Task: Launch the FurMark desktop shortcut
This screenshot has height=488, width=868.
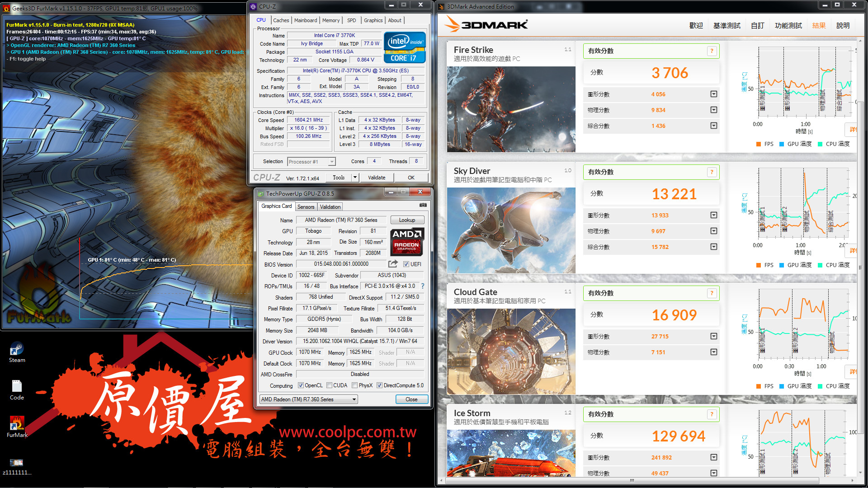Action: (17, 427)
